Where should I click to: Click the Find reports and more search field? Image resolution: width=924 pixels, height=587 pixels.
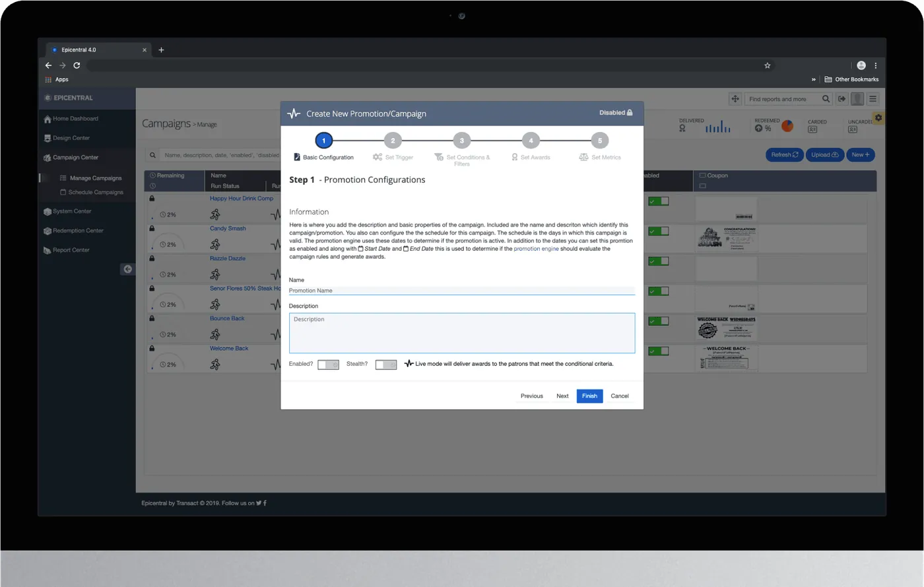(783, 99)
